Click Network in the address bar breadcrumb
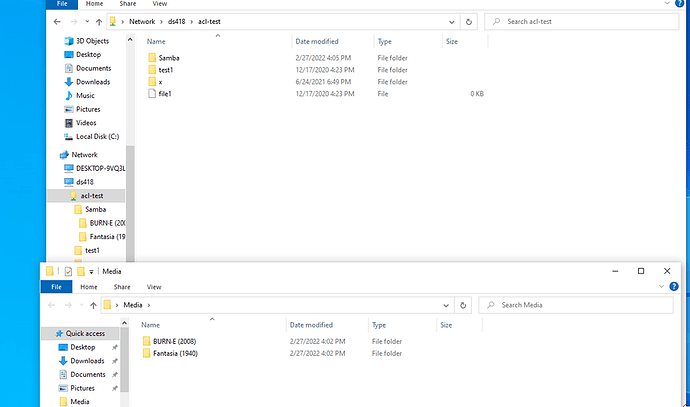Screen dimensions: 690x407 tap(142, 22)
